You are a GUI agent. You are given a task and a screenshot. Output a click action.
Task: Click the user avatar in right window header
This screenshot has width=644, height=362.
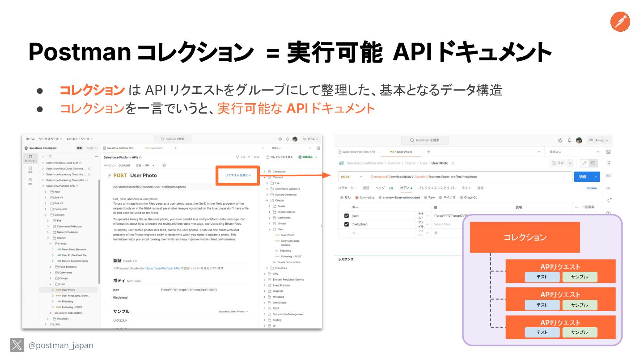pyautogui.click(x=579, y=140)
